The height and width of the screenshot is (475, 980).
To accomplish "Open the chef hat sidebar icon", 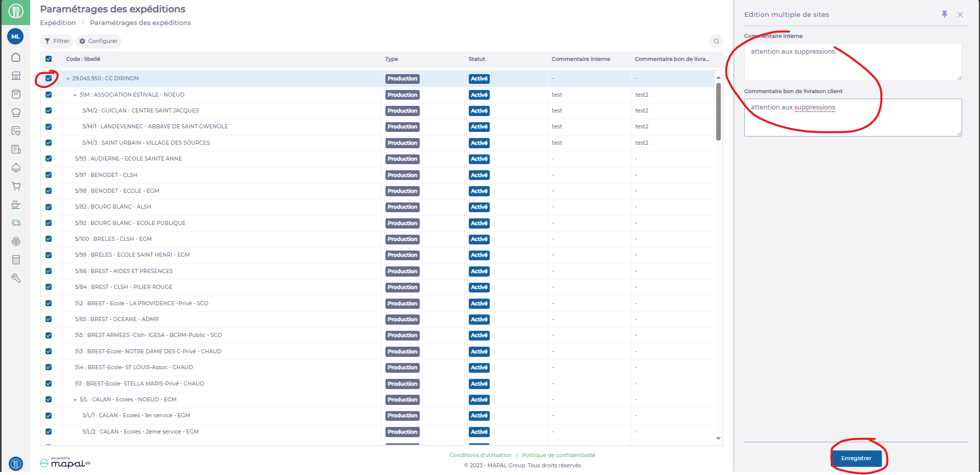I will (16, 112).
